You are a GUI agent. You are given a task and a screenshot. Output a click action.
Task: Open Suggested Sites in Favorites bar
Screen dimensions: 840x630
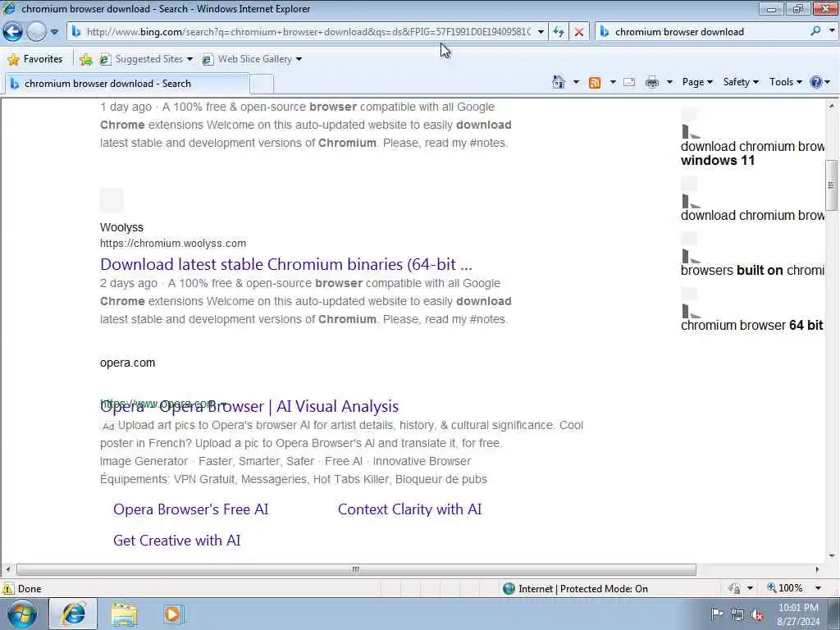142,59
